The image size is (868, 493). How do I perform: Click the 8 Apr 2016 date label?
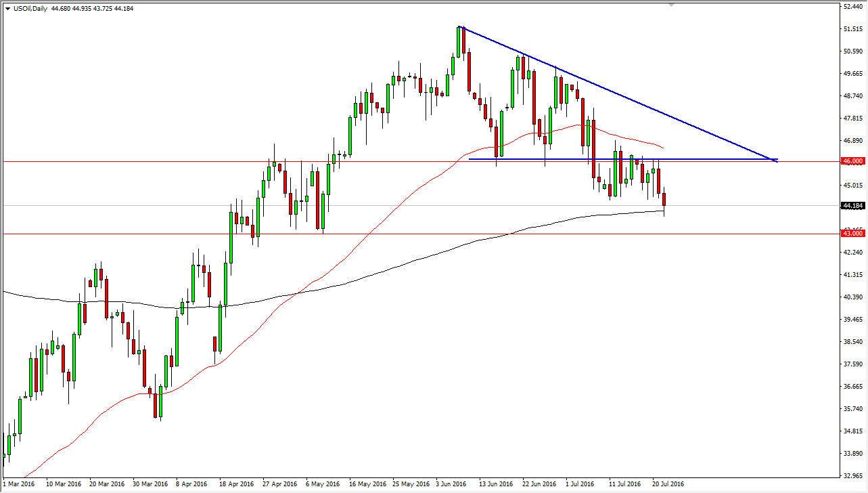191,484
